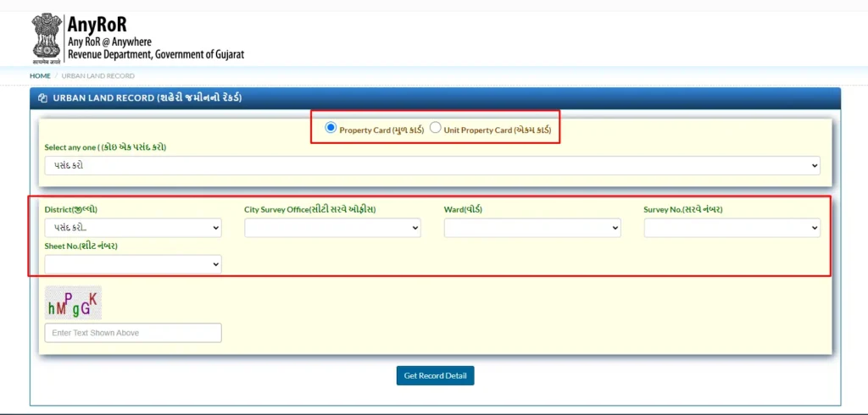This screenshot has width=868, height=415.
Task: Click the Property Card label text
Action: (x=381, y=130)
